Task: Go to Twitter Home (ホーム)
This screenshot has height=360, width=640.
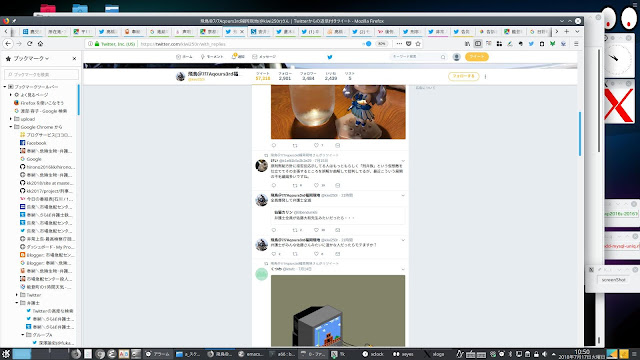Action: coord(184,57)
